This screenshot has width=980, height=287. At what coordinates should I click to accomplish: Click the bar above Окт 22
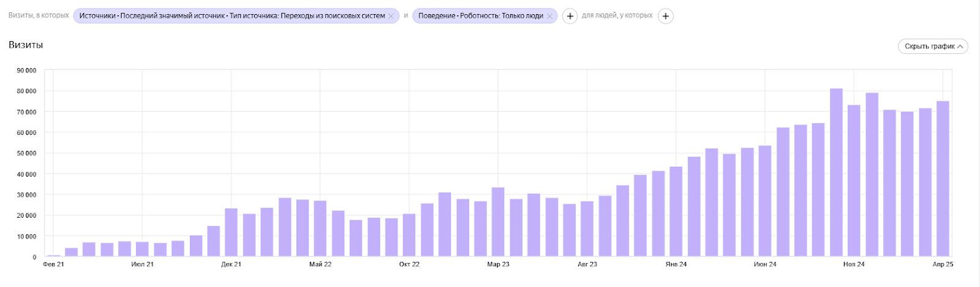(x=409, y=235)
